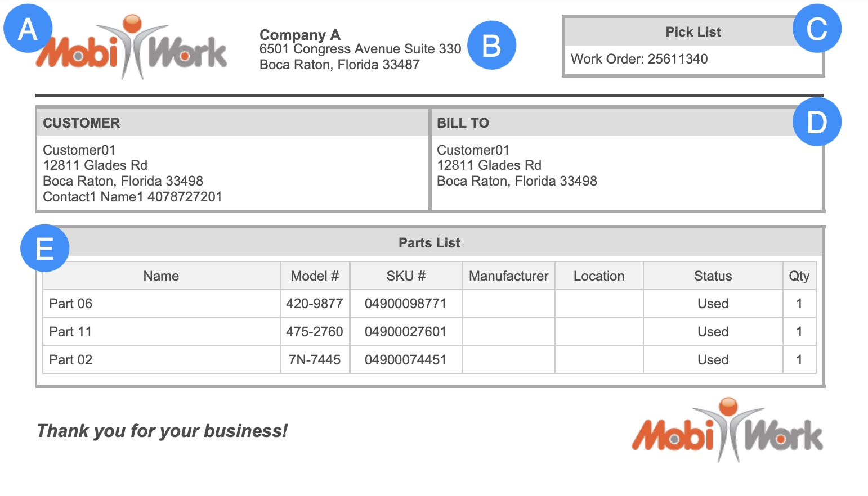Click the blue circle marker A
Image resolution: width=868 pixels, height=496 pixels.
(28, 29)
